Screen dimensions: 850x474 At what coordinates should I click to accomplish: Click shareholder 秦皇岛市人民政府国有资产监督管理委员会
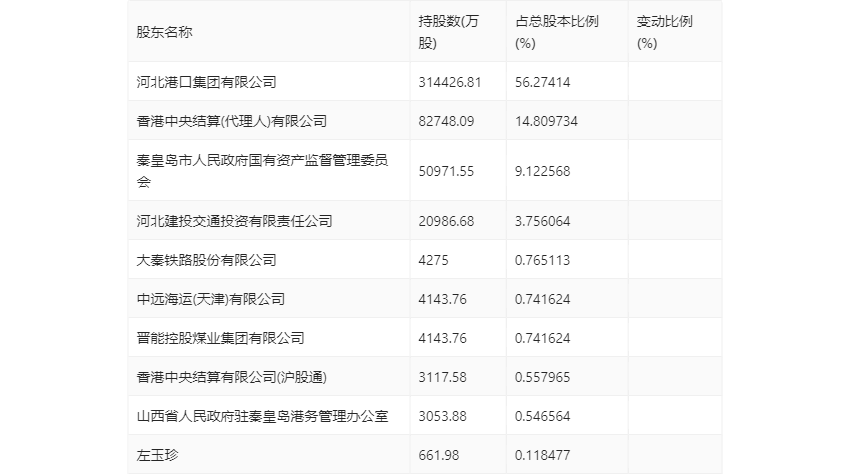click(262, 171)
